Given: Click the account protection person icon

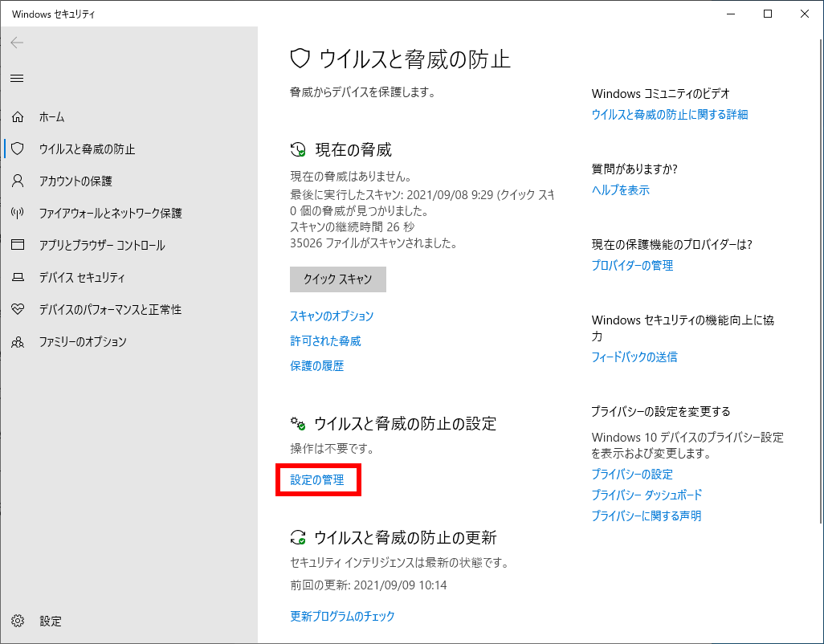Looking at the screenshot, I should [x=18, y=181].
